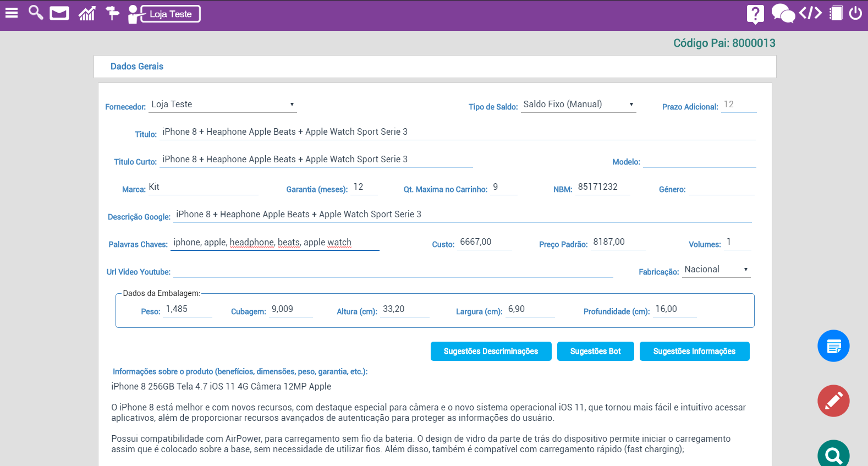Focus the Titulo input field
868x466 pixels.
(x=458, y=132)
